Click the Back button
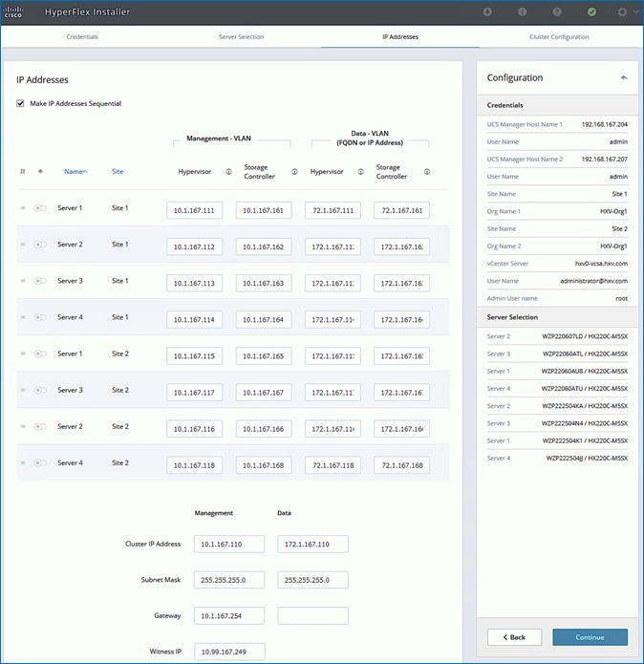Image resolution: width=644 pixels, height=664 pixels. pyautogui.click(x=514, y=637)
